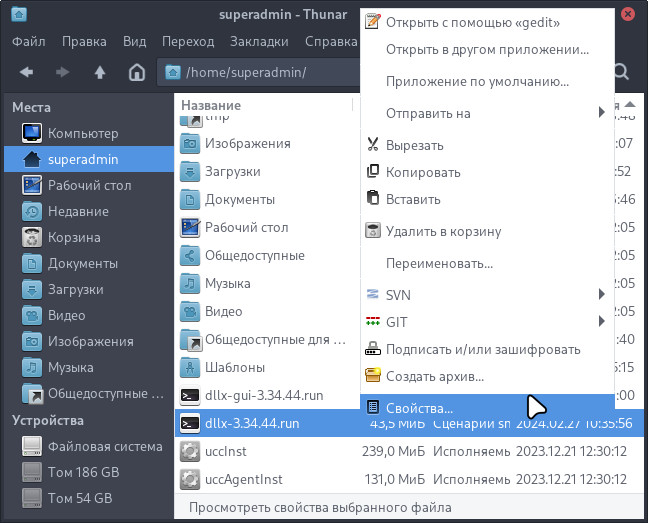This screenshot has height=523, width=648.
Task: Click the forward arrow in the toolbar
Action: (63, 72)
